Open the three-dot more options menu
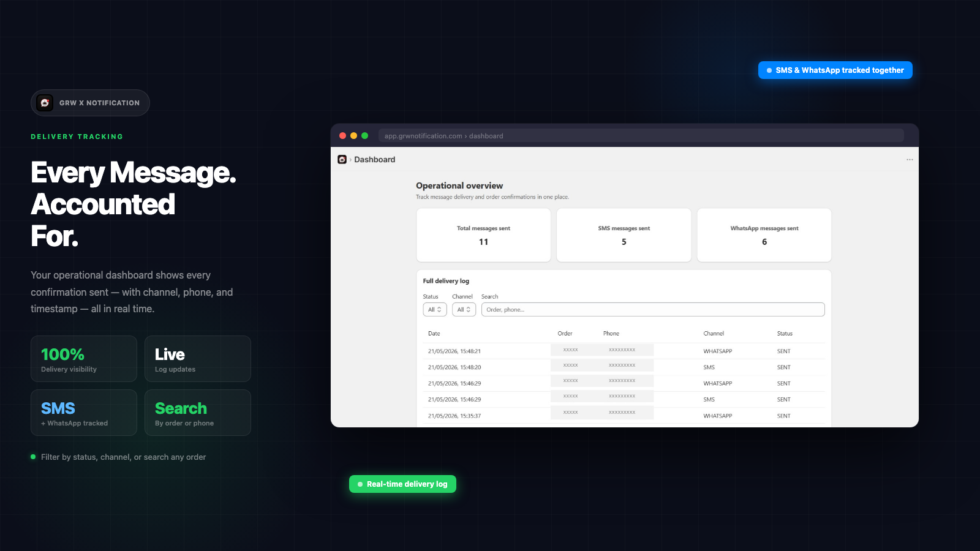 pyautogui.click(x=910, y=159)
